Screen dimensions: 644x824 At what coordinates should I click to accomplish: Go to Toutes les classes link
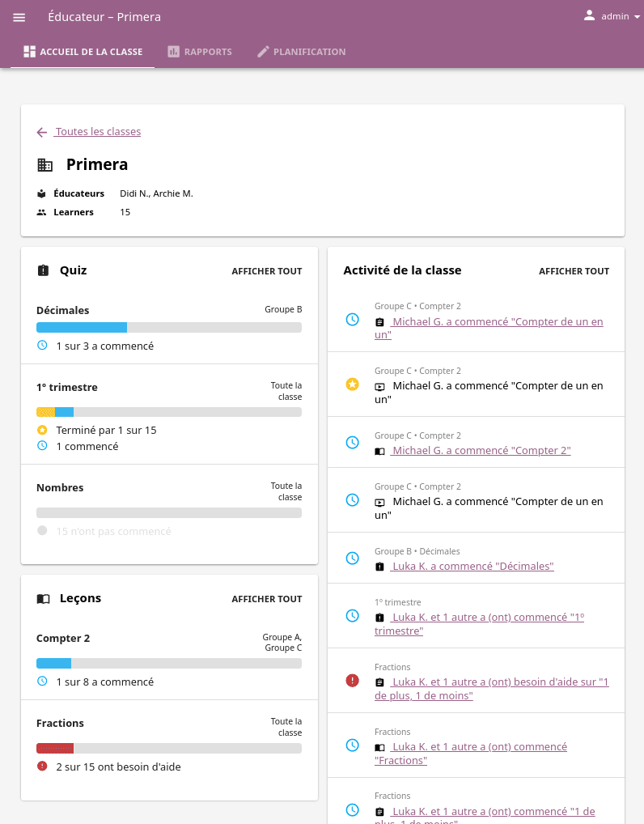coord(98,131)
